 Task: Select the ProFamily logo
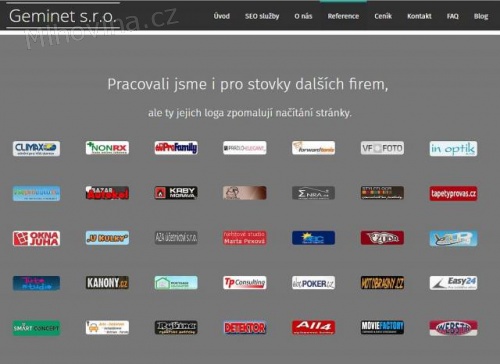coord(176,148)
